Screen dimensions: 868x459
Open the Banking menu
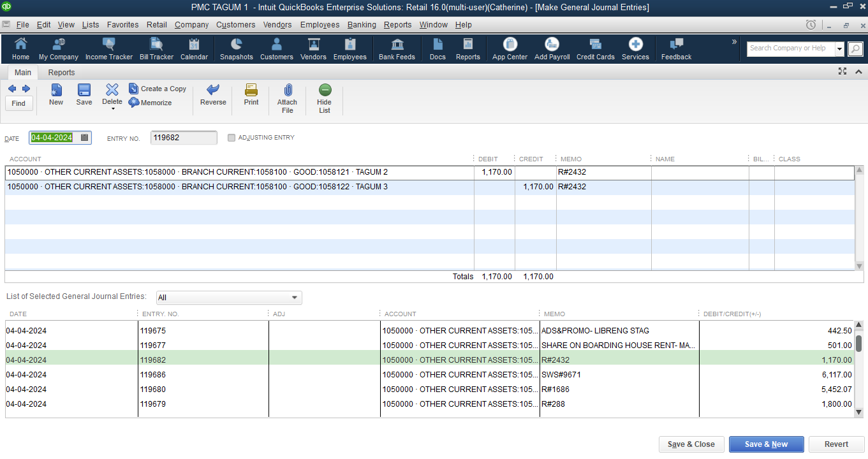(362, 25)
